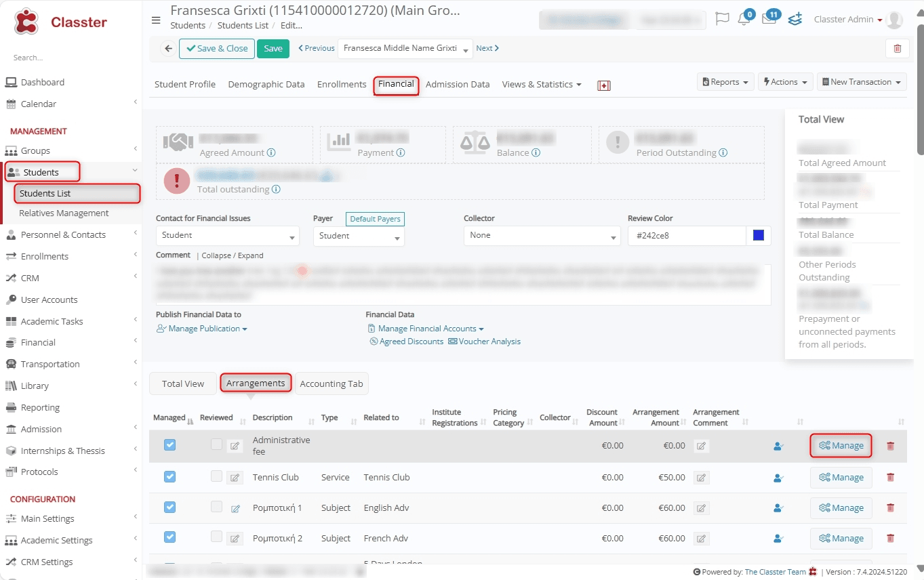This screenshot has height=580, width=924.
Task: Edit arrangement comment for Ρομποτική 2
Action: (x=702, y=539)
